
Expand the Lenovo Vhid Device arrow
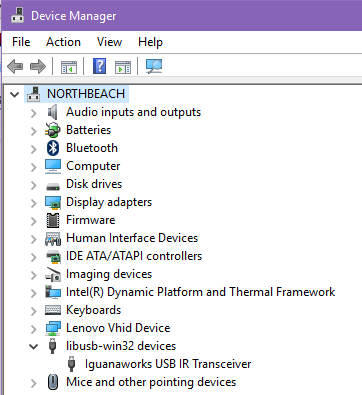33,329
